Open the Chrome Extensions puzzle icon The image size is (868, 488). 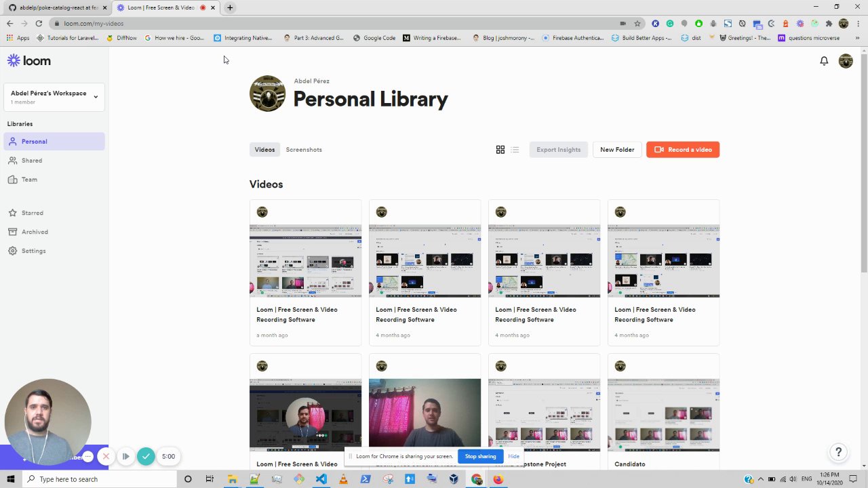(x=829, y=24)
